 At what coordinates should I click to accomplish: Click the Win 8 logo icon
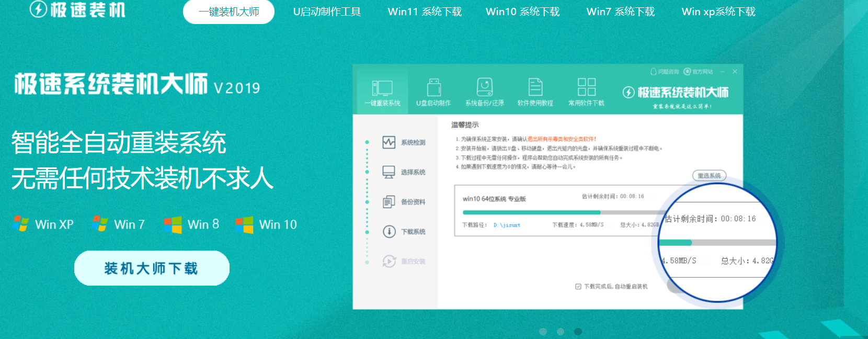tap(173, 224)
